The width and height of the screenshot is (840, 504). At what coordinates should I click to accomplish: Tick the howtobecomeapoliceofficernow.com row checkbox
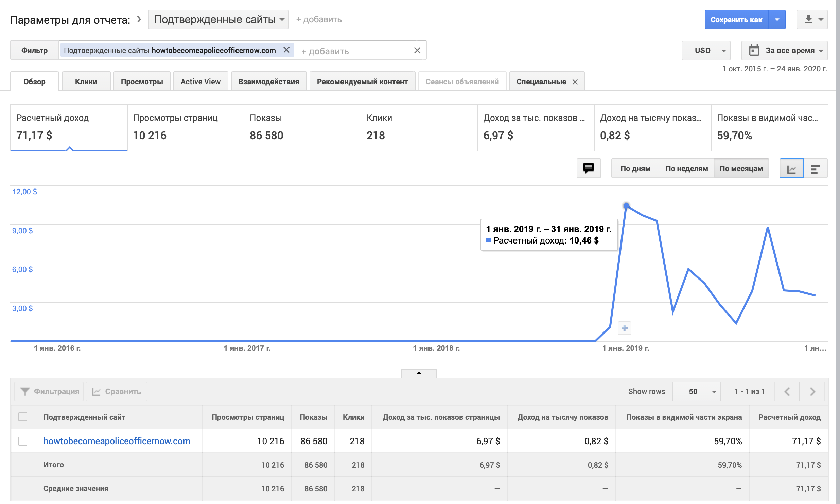(x=23, y=441)
